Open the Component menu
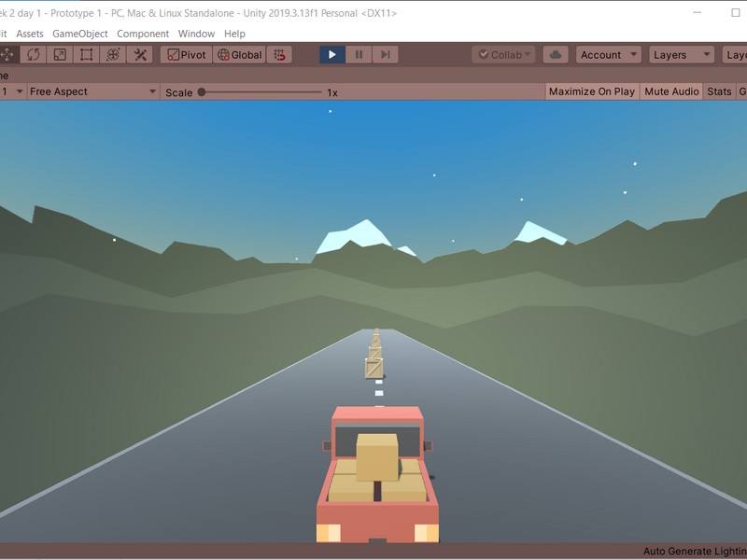This screenshot has width=747, height=560. tap(142, 33)
